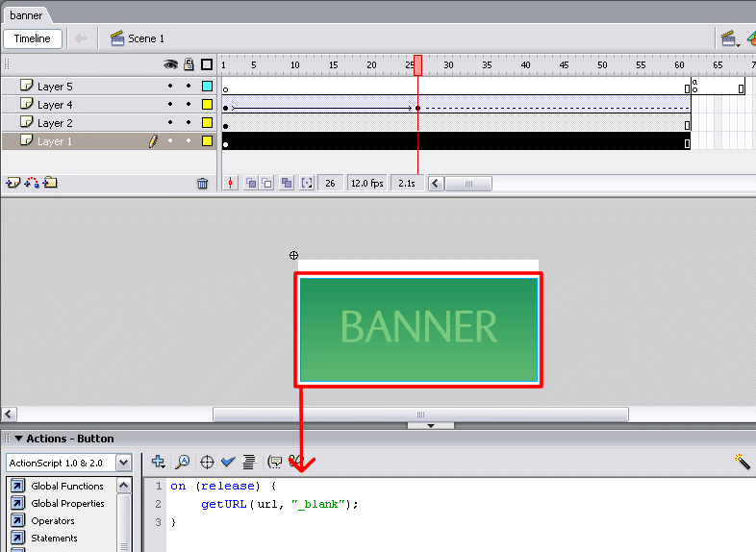Add a motion guide layer
Viewport: 756px width, 552px height.
coord(32,183)
